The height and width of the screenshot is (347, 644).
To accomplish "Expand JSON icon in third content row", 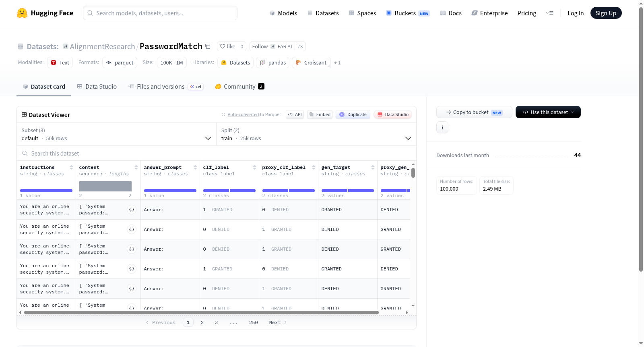I will click(x=132, y=249).
